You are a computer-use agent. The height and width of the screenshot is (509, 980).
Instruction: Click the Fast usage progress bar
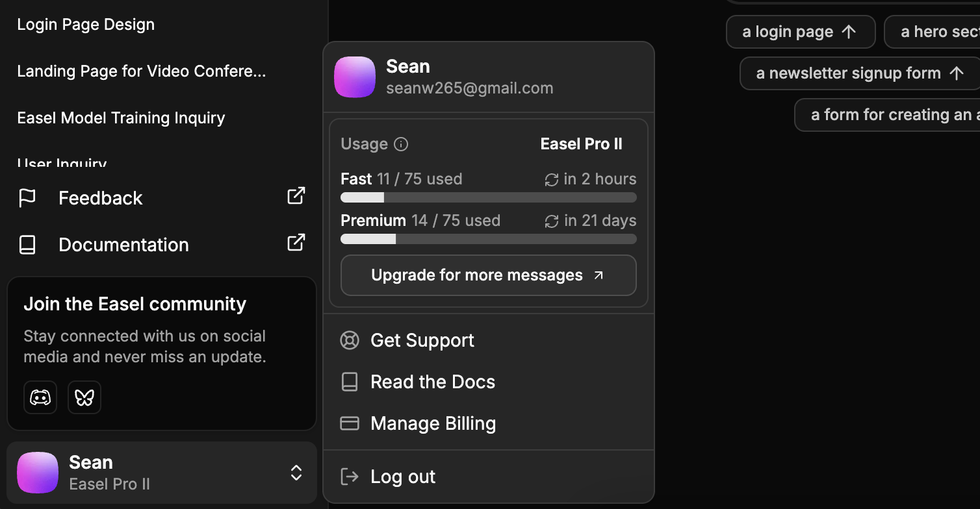488,197
